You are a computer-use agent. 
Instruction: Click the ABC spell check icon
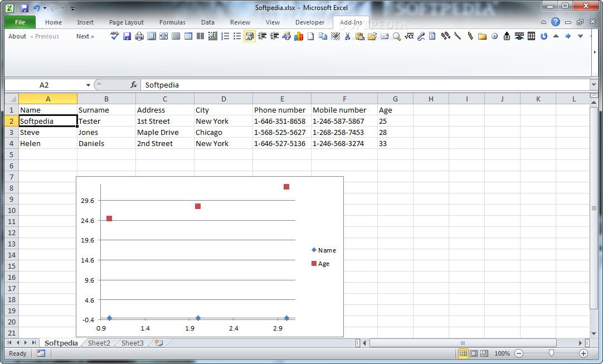pos(115,36)
